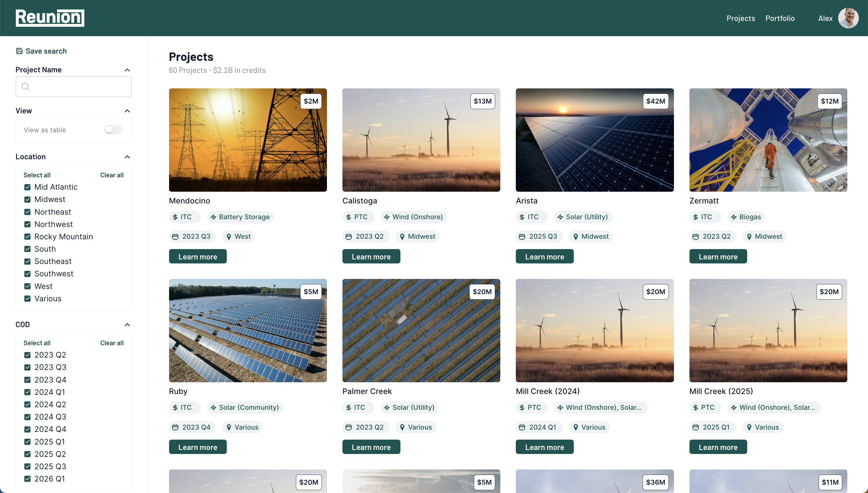Collapse the COD filter section

pos(127,325)
